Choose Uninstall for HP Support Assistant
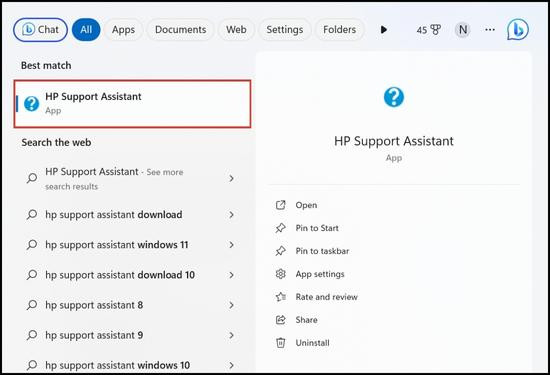 coord(313,343)
